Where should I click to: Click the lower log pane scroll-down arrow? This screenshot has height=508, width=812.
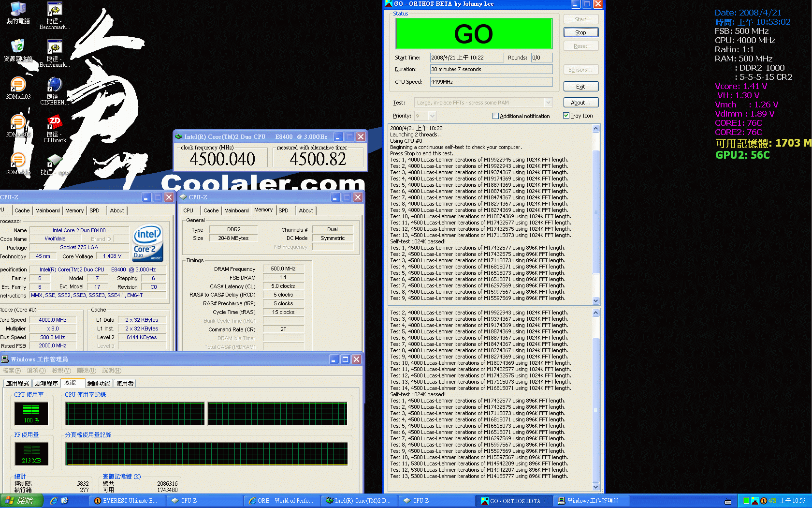595,487
